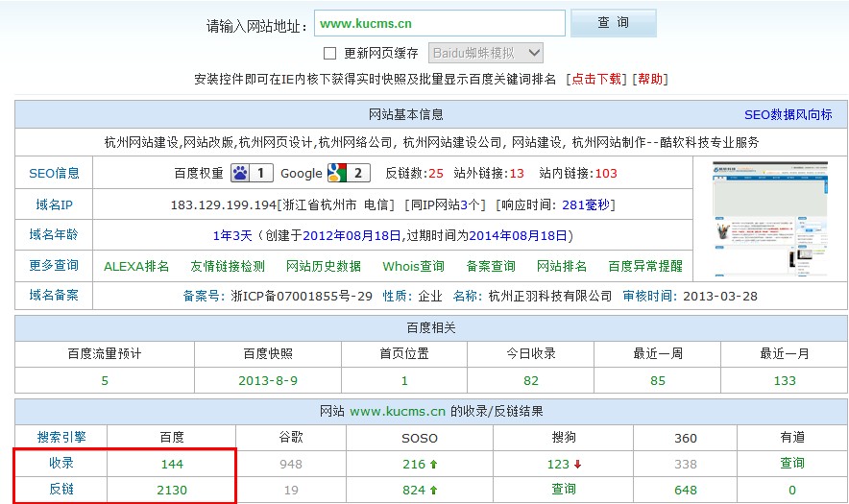Viewport: 849px width, 504px height.
Task: Open the ALEXA排名 query link
Action: (136, 267)
